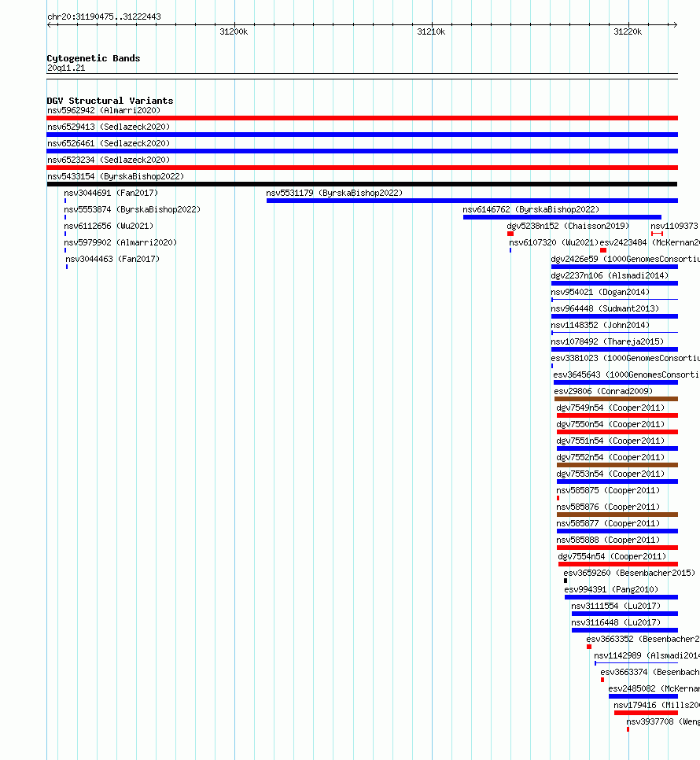Open the esv3659260 (Besenbacher2015) label
This screenshot has height=760, width=700.
[629, 572]
